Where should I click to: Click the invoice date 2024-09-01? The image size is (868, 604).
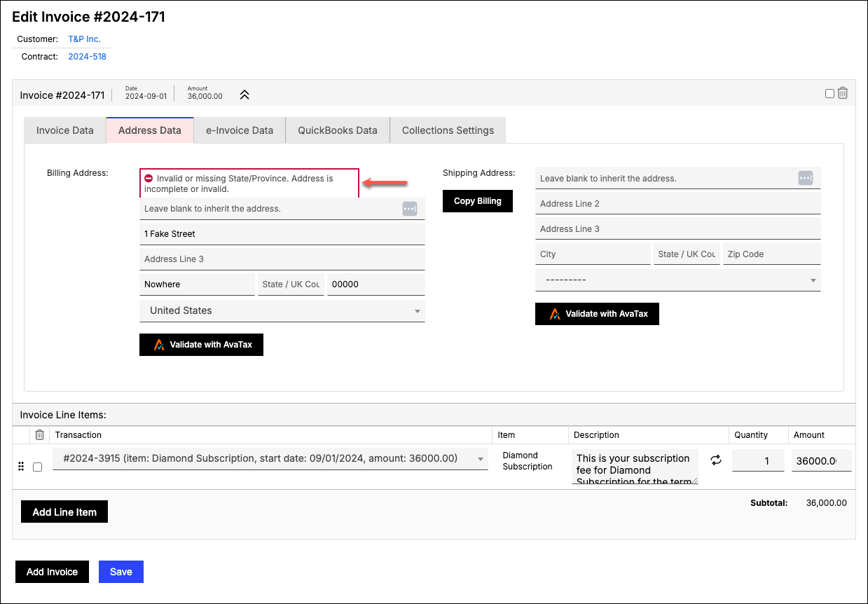click(x=146, y=97)
